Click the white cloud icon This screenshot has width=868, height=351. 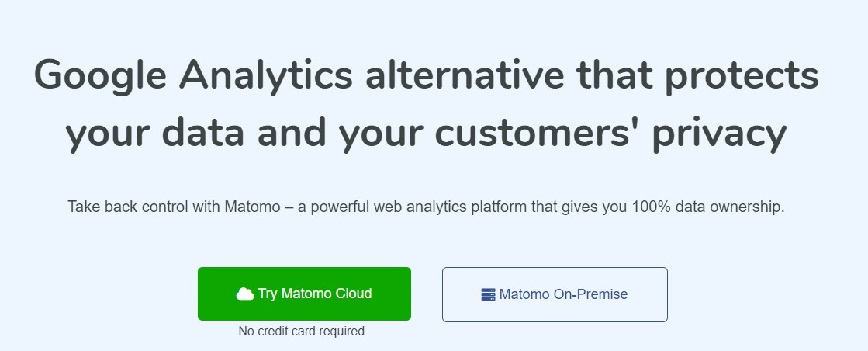coord(245,294)
